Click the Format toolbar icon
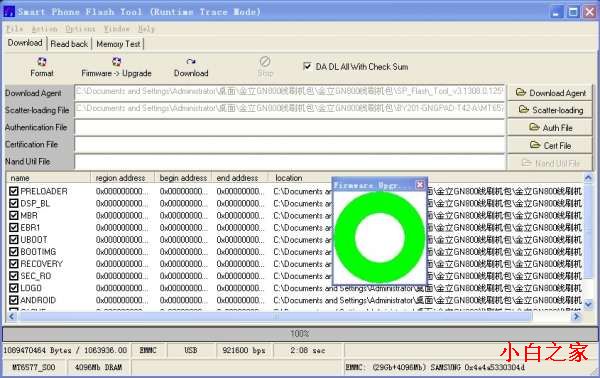The image size is (600, 378). click(42, 62)
